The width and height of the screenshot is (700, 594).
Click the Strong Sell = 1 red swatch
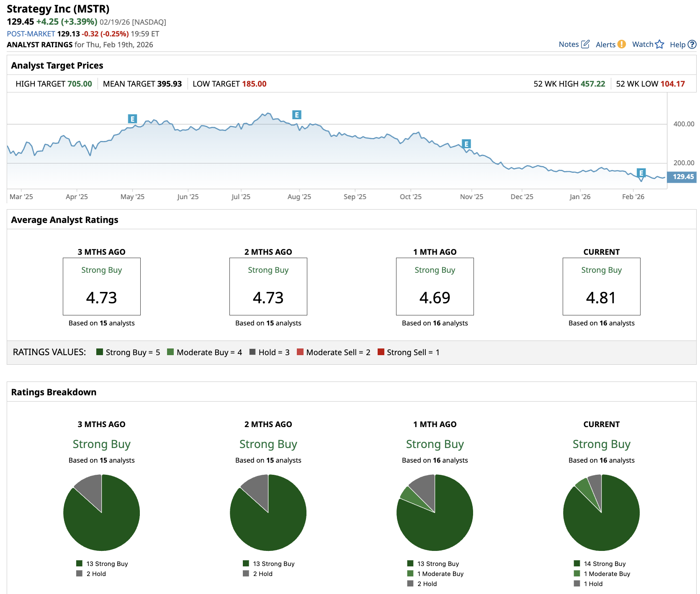click(381, 352)
